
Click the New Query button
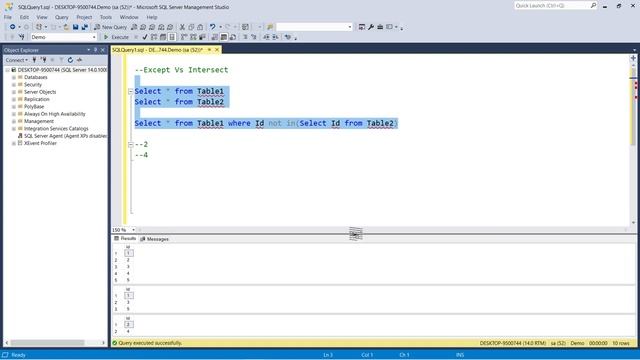(x=110, y=27)
